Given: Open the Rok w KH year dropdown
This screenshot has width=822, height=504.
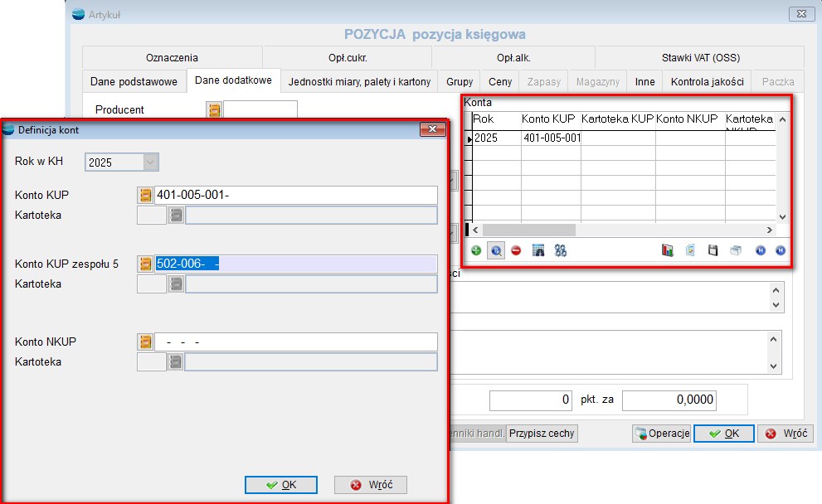Looking at the screenshot, I should point(150,162).
